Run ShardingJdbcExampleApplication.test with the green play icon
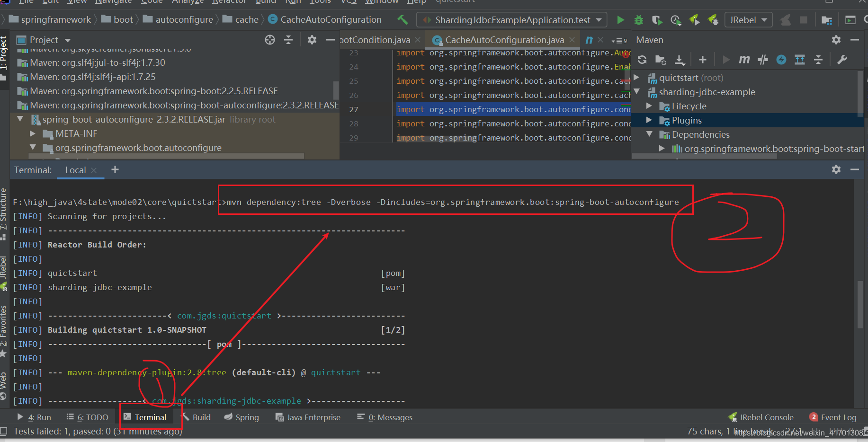Viewport: 868px width, 442px height. tap(620, 20)
